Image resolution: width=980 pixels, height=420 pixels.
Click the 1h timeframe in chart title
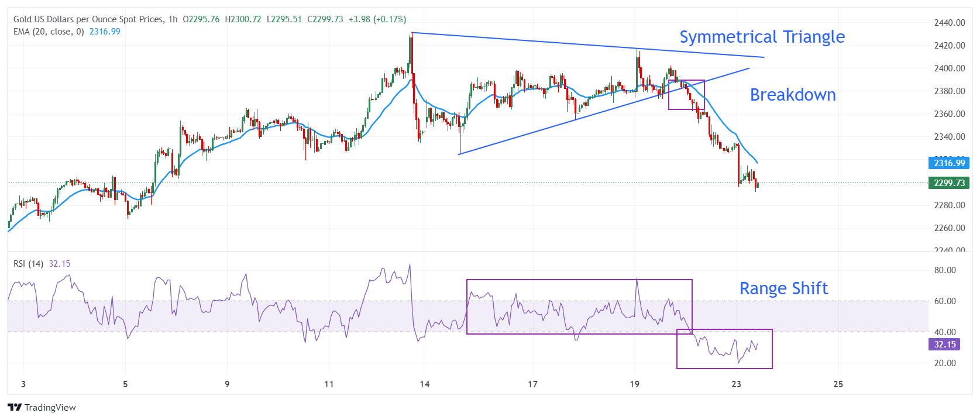pos(173,19)
